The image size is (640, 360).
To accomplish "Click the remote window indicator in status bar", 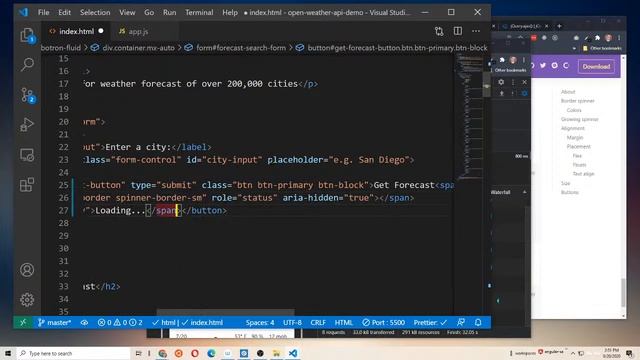I will (x=23, y=322).
